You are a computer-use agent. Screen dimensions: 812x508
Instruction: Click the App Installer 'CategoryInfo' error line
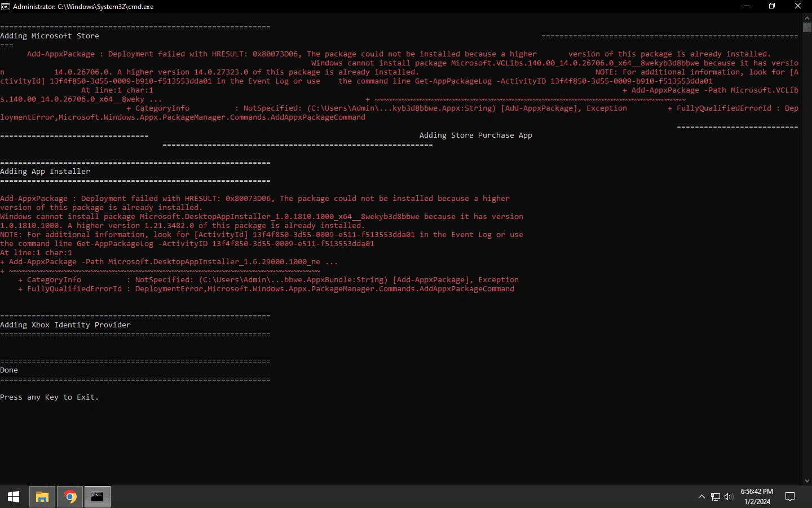pyautogui.click(x=268, y=280)
